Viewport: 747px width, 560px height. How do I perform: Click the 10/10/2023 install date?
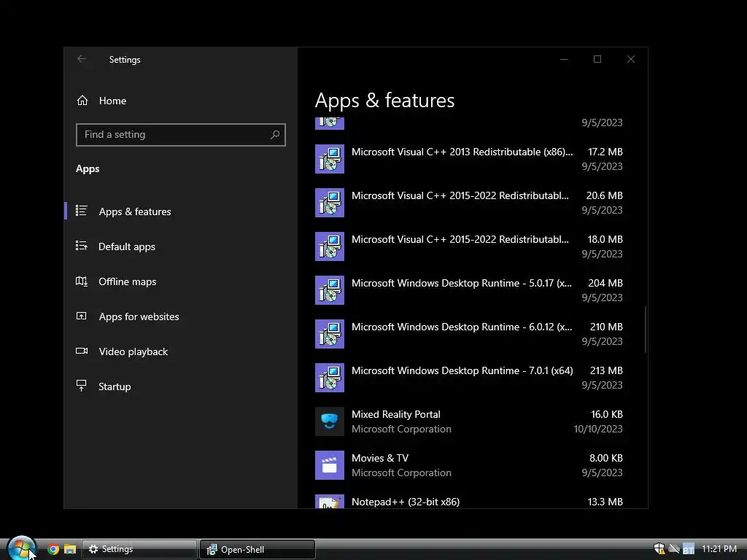598,429
